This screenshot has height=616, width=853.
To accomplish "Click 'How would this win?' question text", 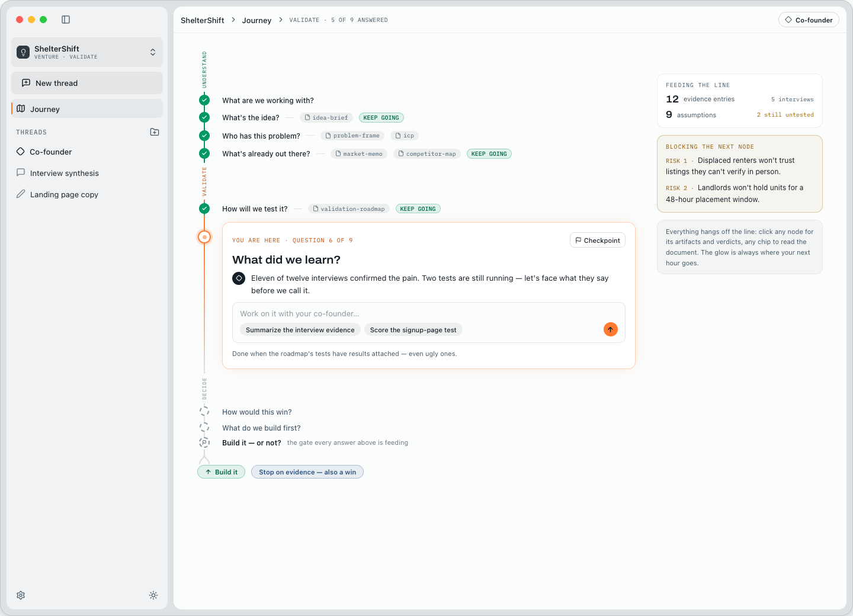I will 257,412.
